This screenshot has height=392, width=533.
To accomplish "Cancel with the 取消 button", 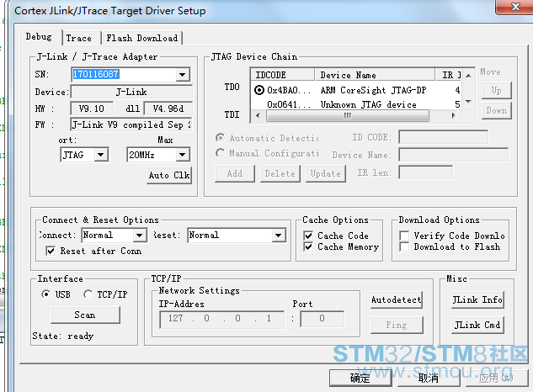I will click(x=429, y=378).
